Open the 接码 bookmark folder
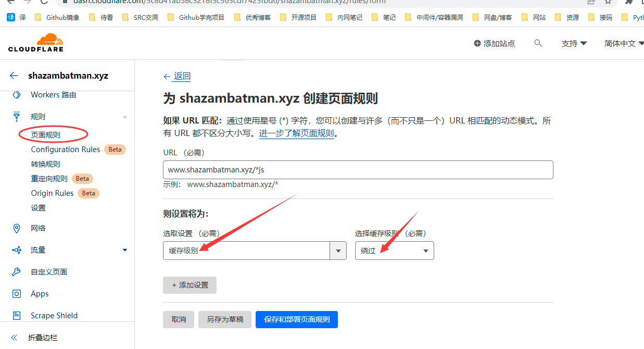 (x=600, y=17)
